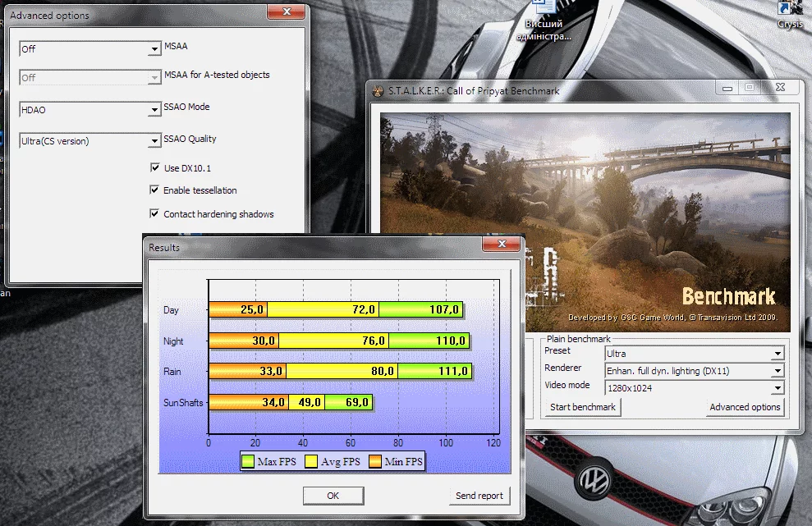The width and height of the screenshot is (812, 526).
Task: Click the Send report button
Action: click(x=479, y=496)
